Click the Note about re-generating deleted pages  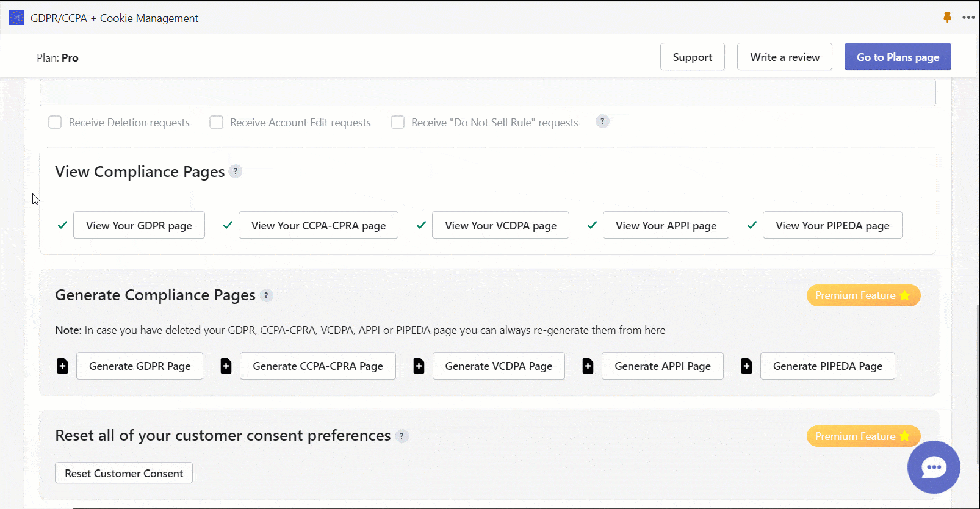[360, 330]
